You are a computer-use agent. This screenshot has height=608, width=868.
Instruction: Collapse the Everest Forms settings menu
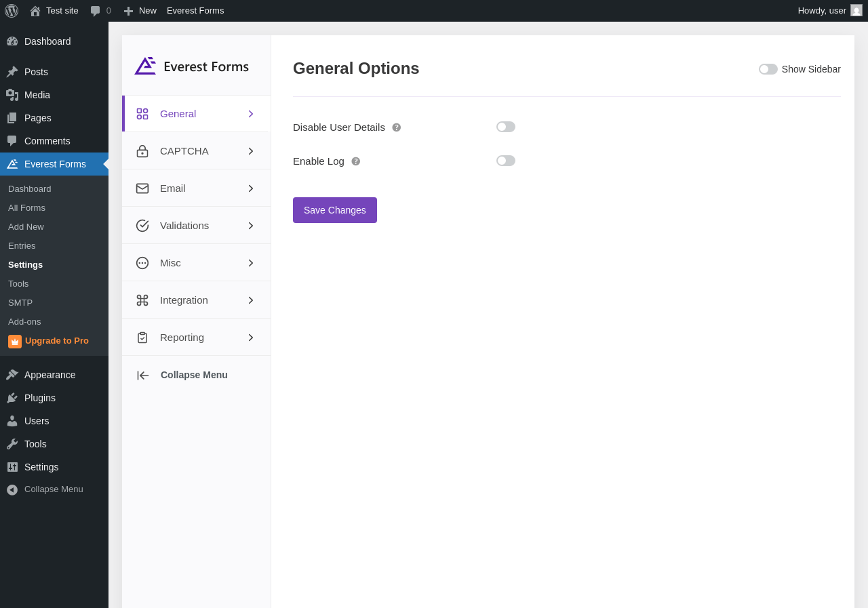pos(193,375)
